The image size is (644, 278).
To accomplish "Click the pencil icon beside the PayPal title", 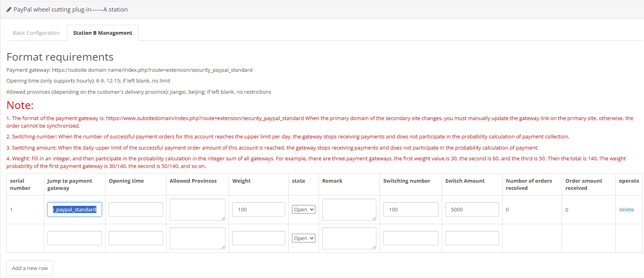I will tap(9, 10).
